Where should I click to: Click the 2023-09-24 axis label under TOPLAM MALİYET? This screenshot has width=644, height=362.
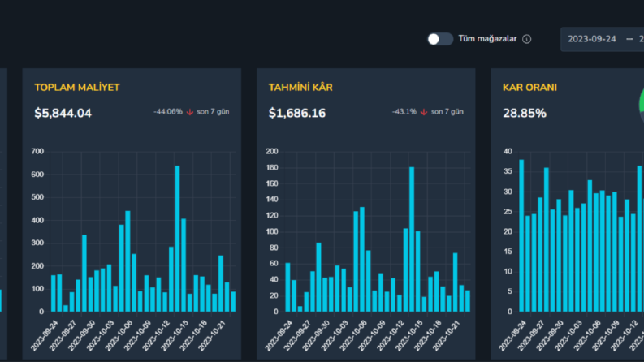(45, 336)
